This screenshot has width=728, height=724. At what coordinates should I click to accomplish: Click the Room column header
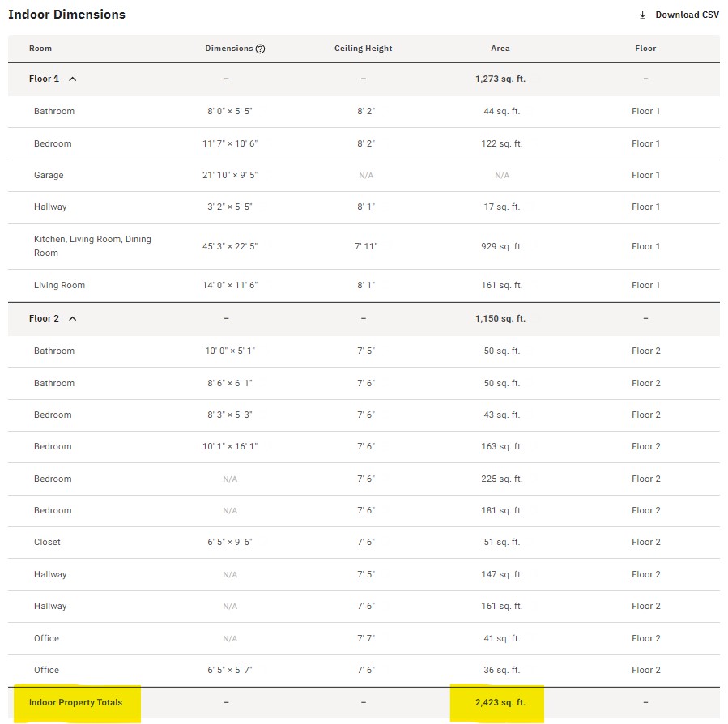tap(40, 49)
